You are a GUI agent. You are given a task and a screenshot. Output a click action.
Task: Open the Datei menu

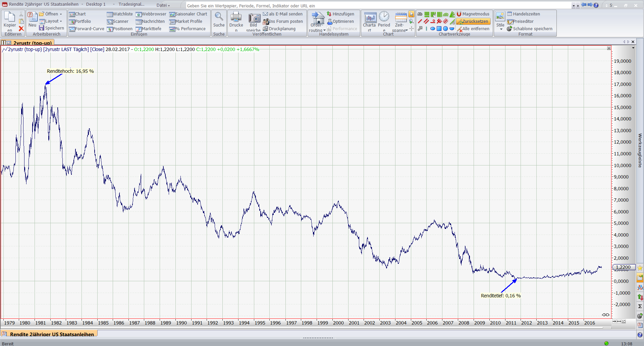pyautogui.click(x=163, y=5)
